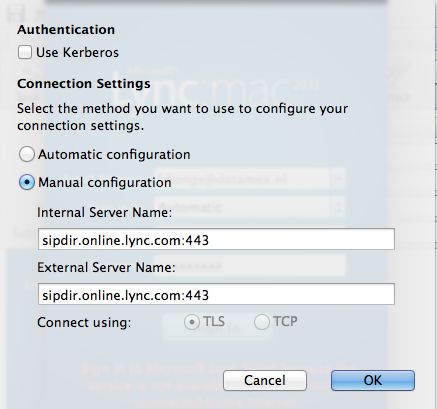This screenshot has width=437, height=409.
Task: Expand the dimmed Automatic status dropdown
Action: coord(338,207)
